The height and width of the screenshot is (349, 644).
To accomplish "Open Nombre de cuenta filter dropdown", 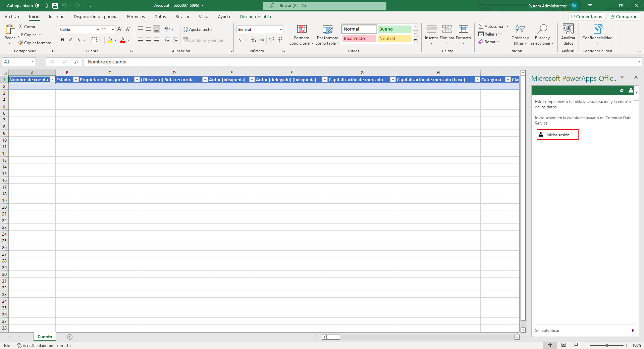I will click(x=52, y=80).
